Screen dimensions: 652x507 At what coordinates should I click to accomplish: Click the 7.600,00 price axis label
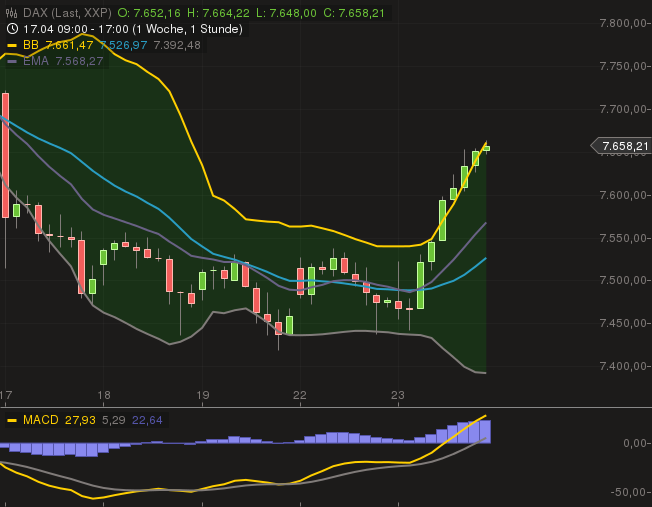point(623,195)
